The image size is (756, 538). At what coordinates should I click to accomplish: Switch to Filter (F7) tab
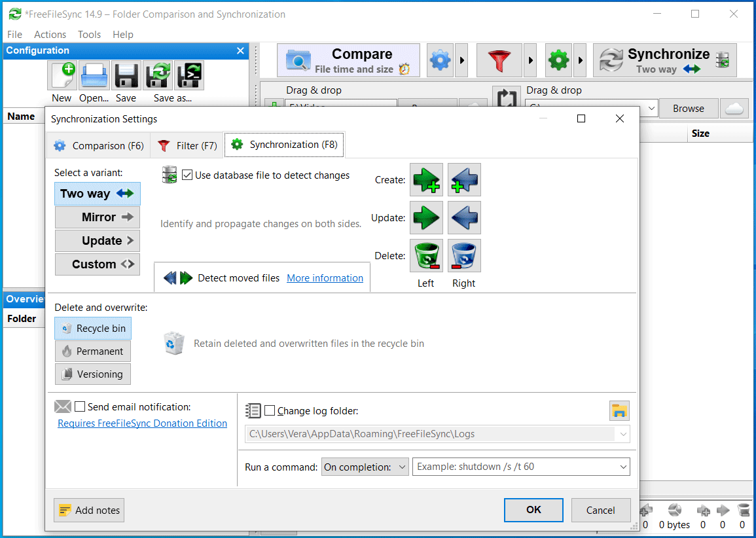pos(187,145)
